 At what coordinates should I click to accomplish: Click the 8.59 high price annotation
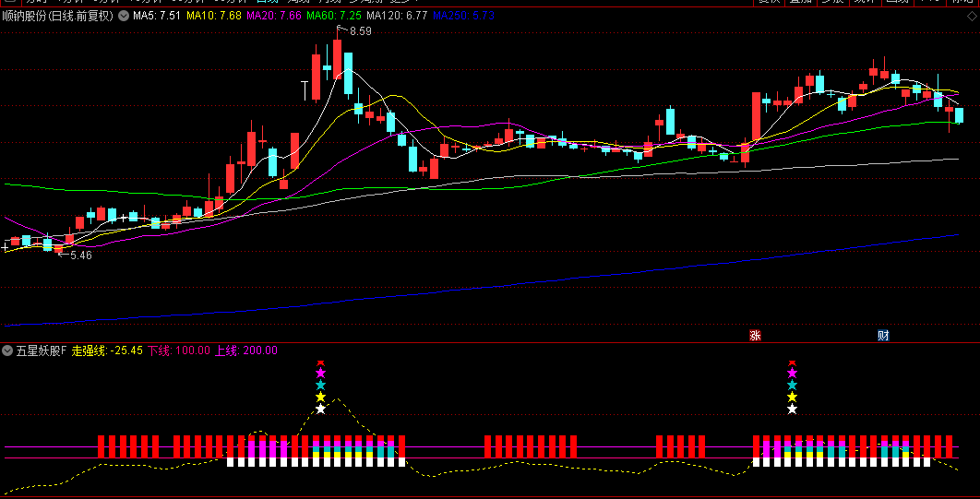pyautogui.click(x=360, y=31)
